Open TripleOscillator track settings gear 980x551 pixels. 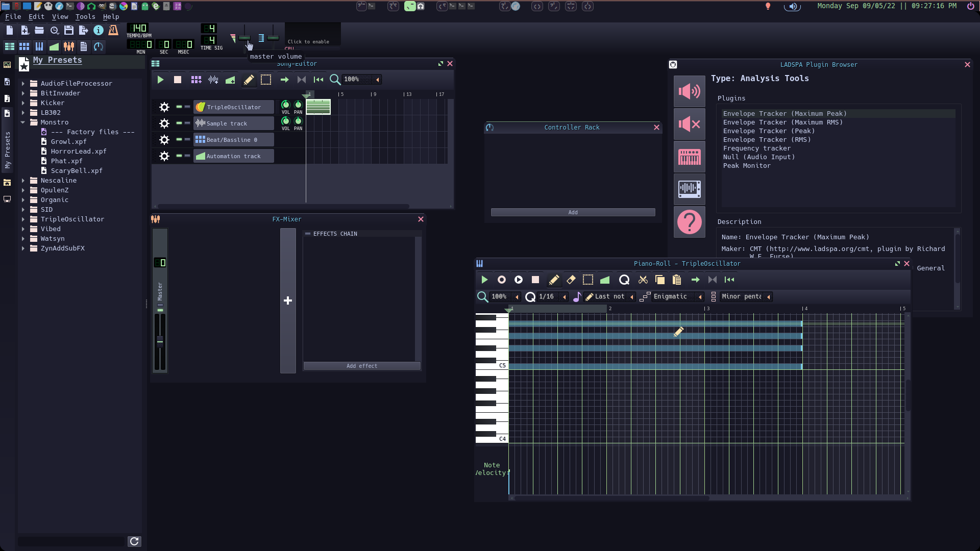coord(164,107)
